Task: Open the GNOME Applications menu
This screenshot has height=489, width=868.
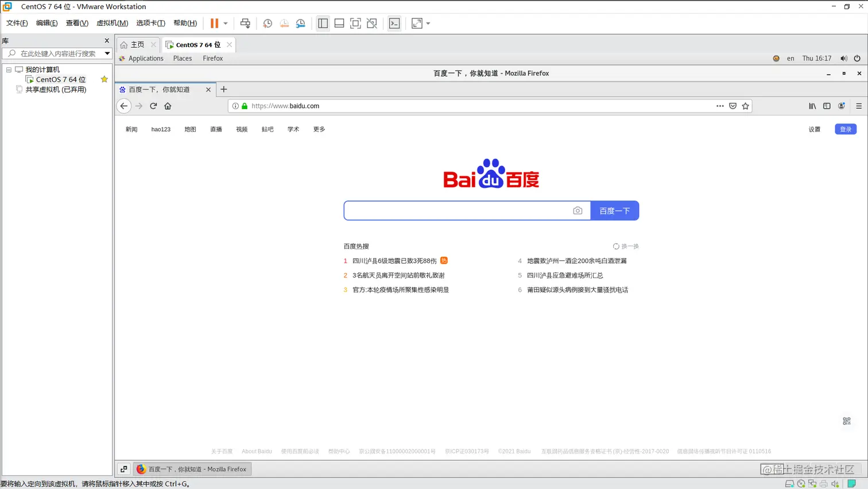Action: pyautogui.click(x=146, y=59)
